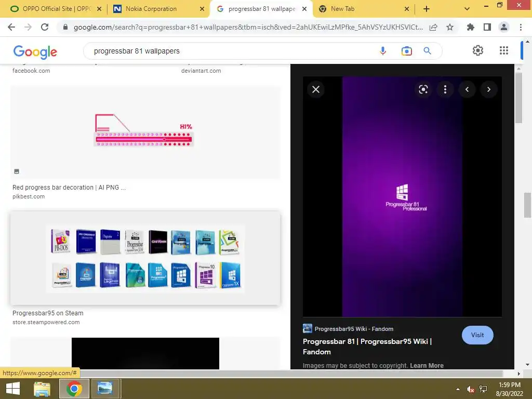The width and height of the screenshot is (532, 399).
Task: Open File Explorer from taskbar
Action: tap(42, 389)
